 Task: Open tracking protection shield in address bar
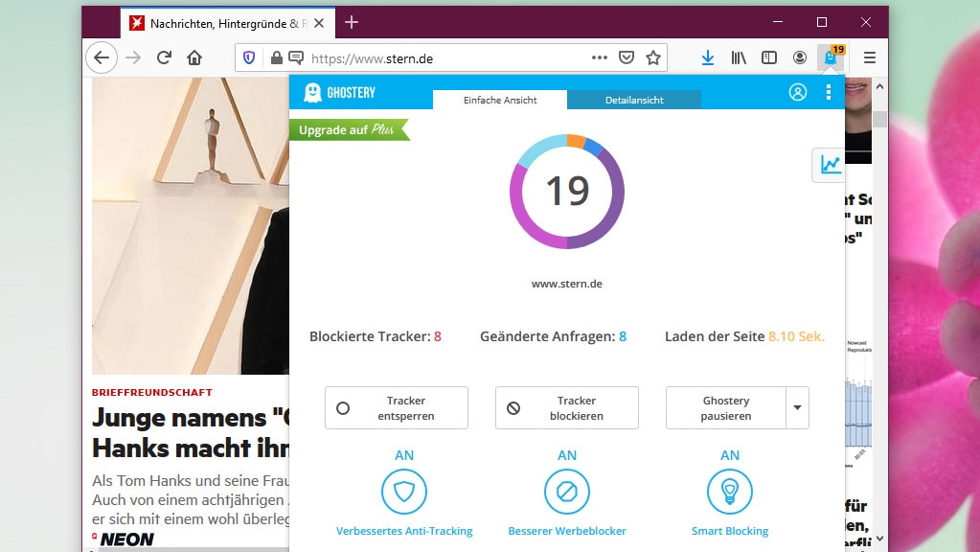click(249, 58)
